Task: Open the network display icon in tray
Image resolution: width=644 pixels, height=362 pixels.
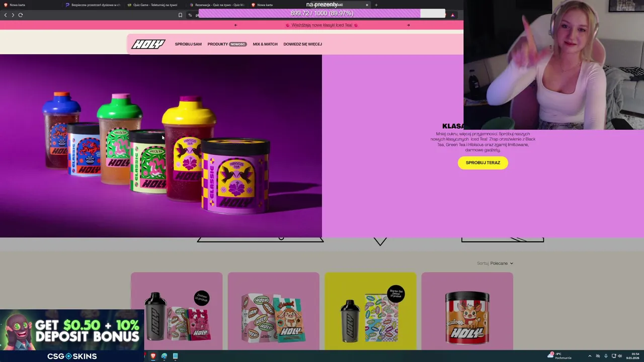Action: 614,356
